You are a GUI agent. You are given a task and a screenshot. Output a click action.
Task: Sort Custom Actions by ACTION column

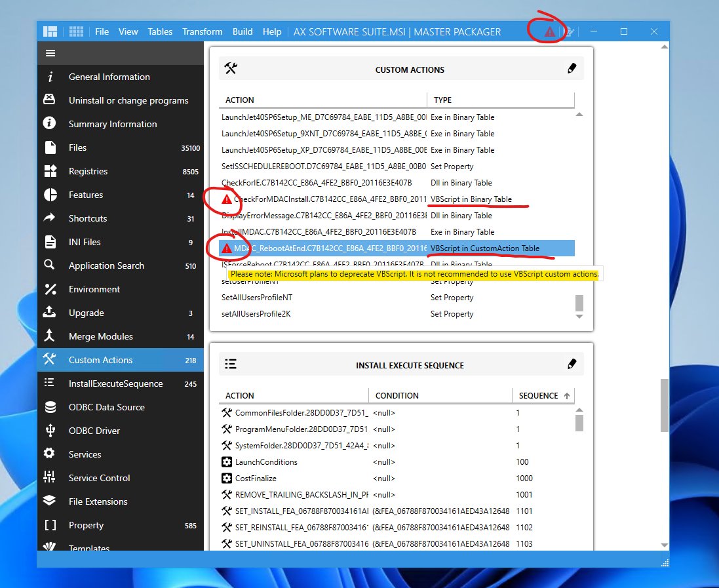[x=323, y=100]
